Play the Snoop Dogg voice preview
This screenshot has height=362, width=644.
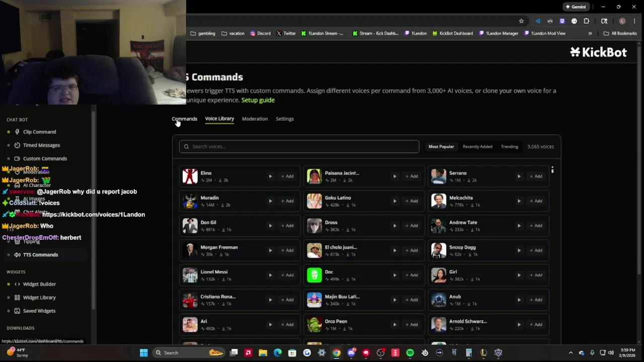point(519,250)
